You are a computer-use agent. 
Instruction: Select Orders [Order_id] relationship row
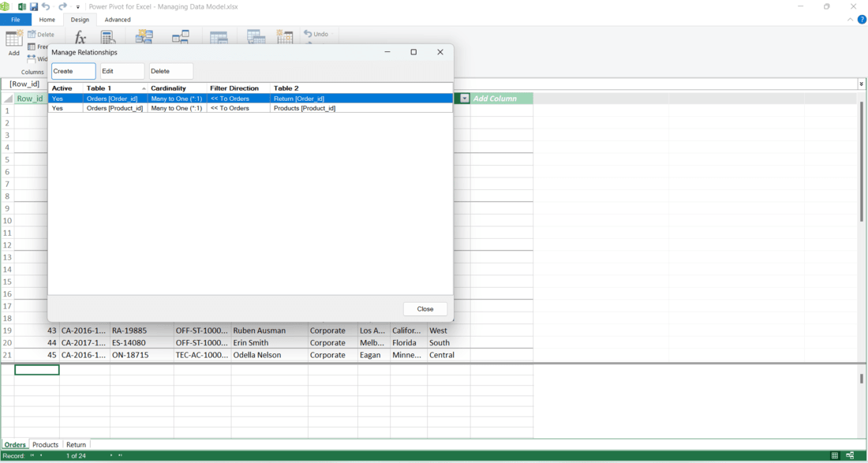click(250, 99)
